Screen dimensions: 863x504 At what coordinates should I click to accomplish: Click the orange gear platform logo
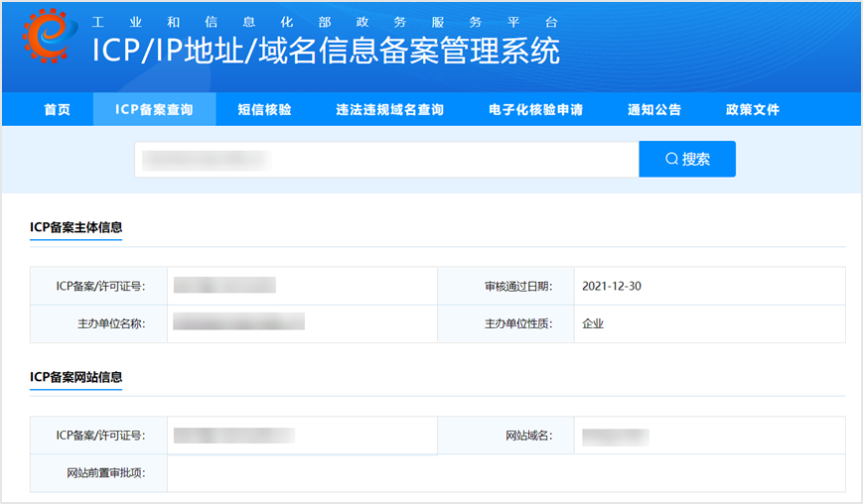pos(49,38)
